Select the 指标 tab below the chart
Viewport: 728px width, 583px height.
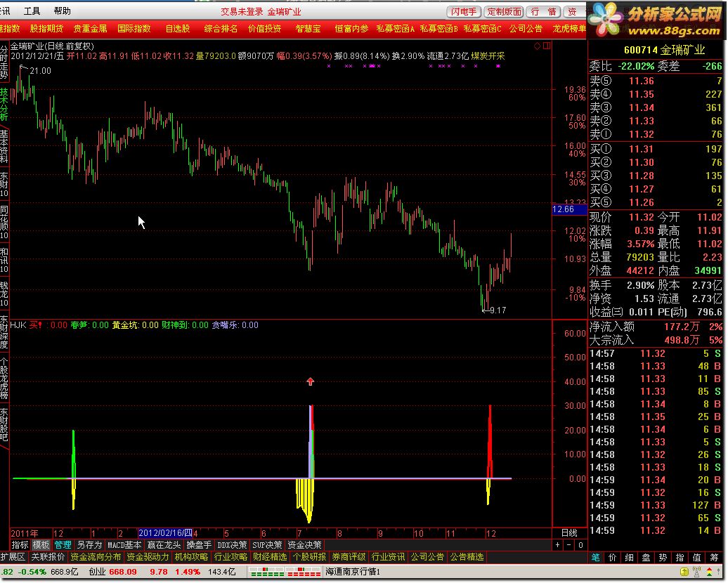pyautogui.click(x=20, y=545)
